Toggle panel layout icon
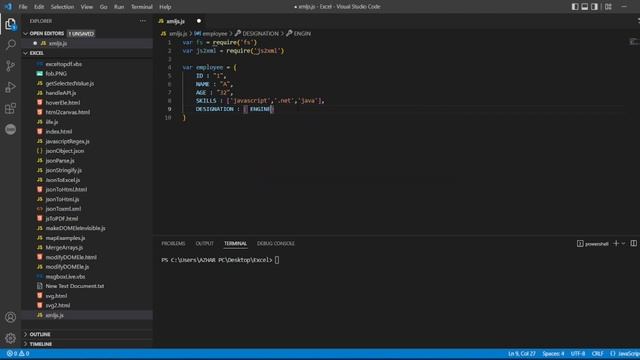 584,7
